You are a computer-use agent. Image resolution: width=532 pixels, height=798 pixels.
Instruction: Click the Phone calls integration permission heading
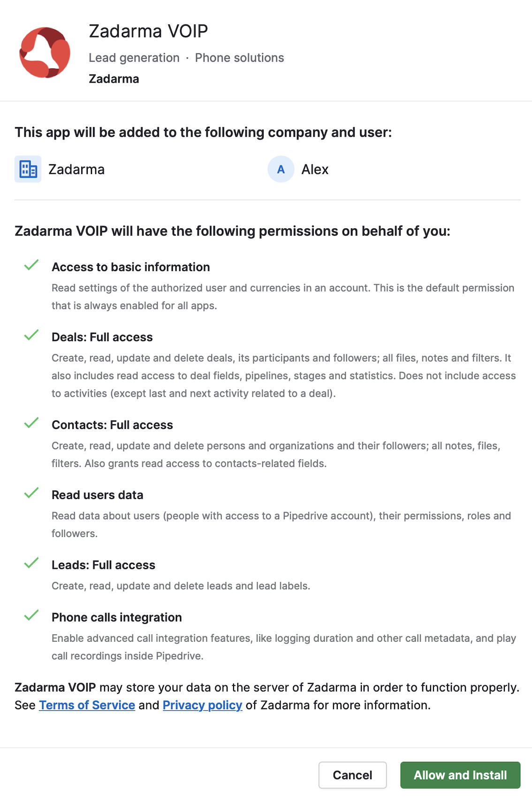point(117,617)
